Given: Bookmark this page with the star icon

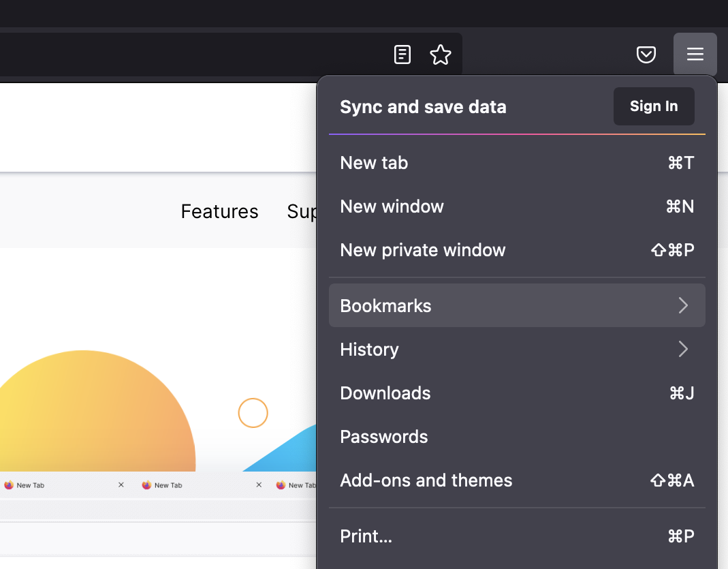Looking at the screenshot, I should click(x=441, y=54).
